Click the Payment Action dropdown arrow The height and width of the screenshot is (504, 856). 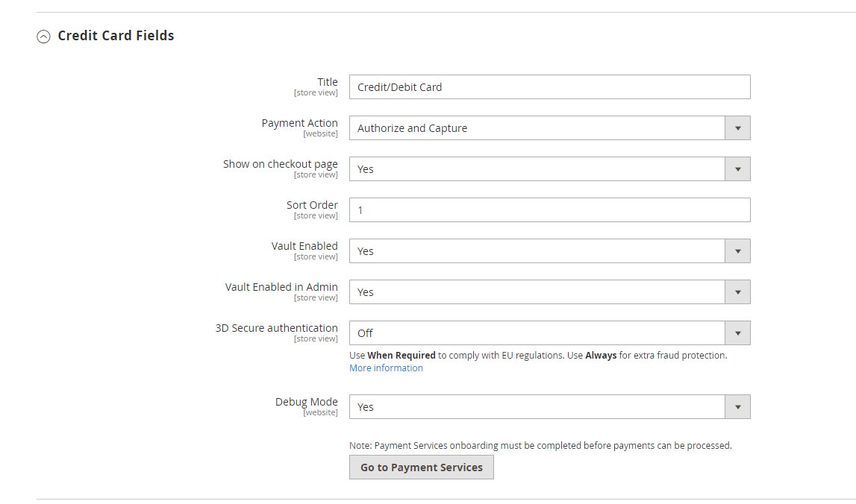click(x=737, y=128)
